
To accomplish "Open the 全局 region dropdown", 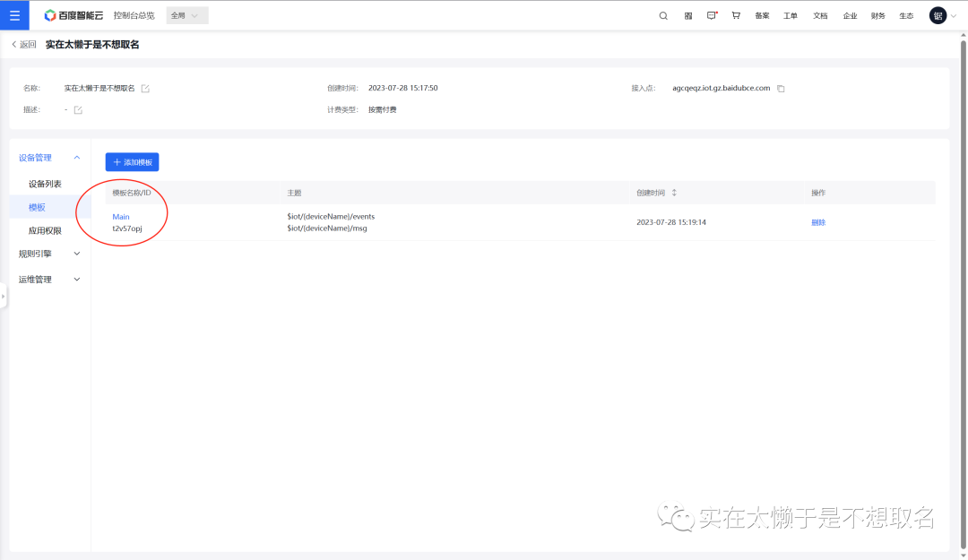I will tap(186, 15).
